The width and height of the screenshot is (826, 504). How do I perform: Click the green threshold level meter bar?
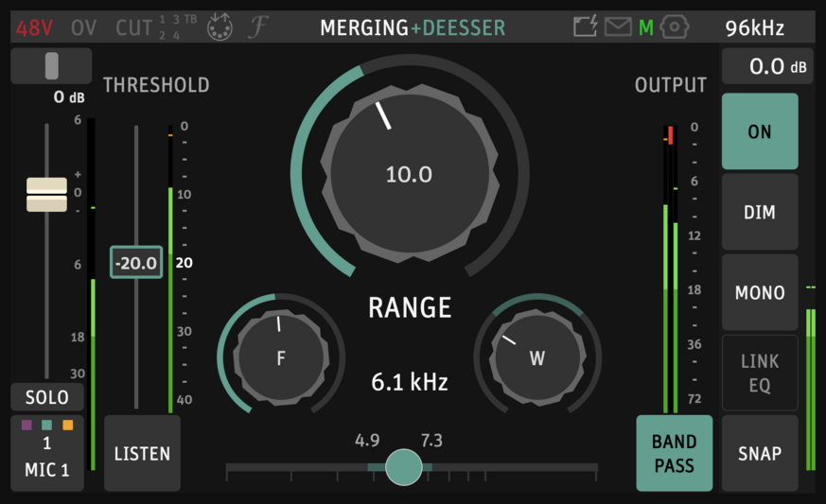(170, 300)
